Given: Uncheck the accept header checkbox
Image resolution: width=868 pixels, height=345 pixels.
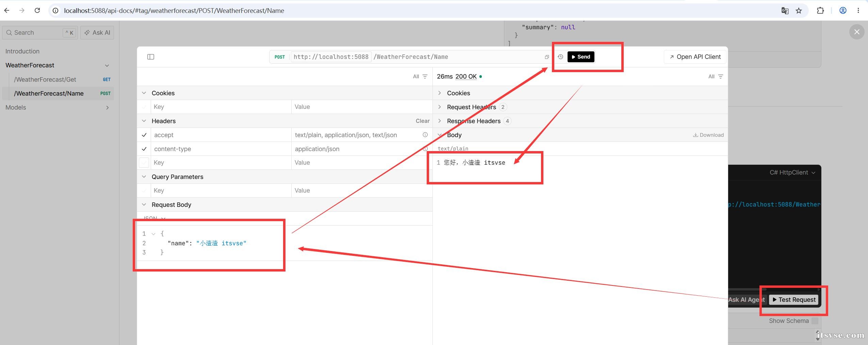Looking at the screenshot, I should coord(144,135).
